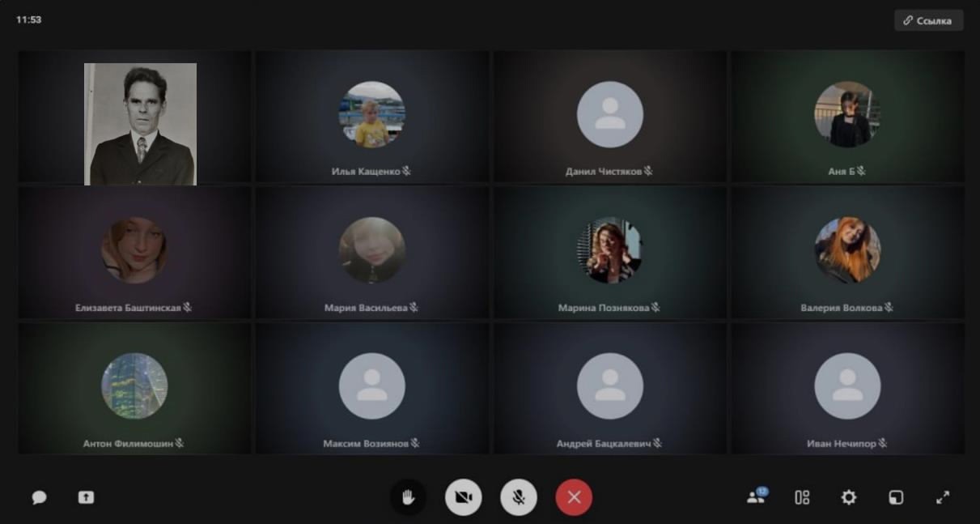Toggle the camera on or off
Viewport: 980px width, 524px height.
(x=463, y=497)
